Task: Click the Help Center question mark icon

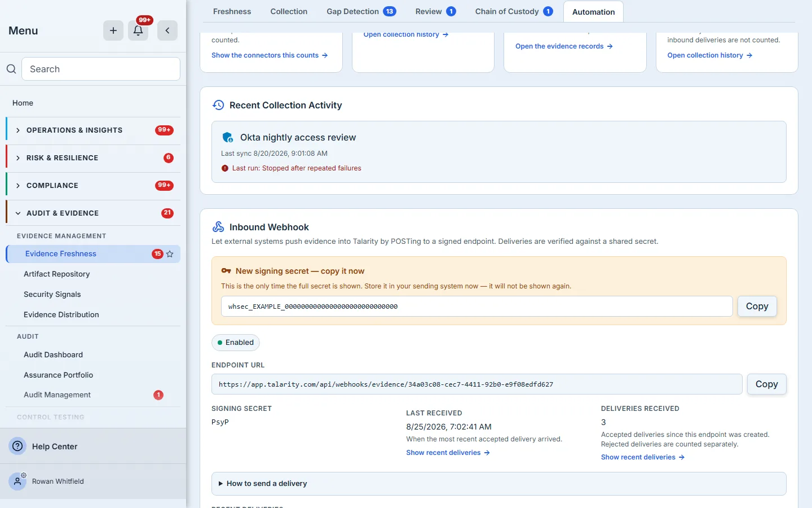Action: tap(18, 446)
